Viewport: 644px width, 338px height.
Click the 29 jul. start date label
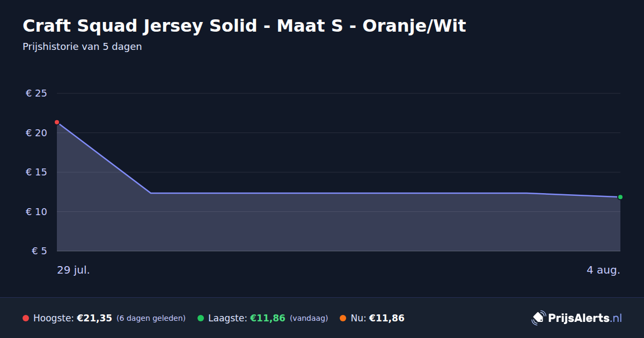click(74, 270)
